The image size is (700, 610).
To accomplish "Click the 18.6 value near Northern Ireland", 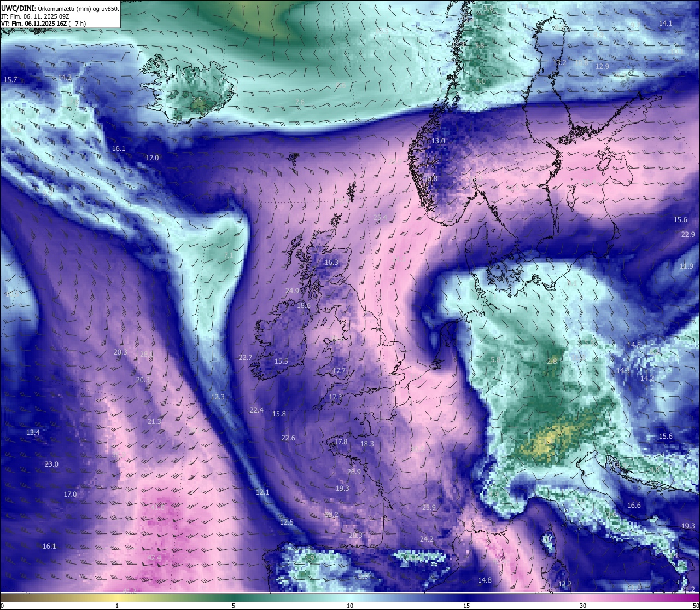I will tap(304, 305).
